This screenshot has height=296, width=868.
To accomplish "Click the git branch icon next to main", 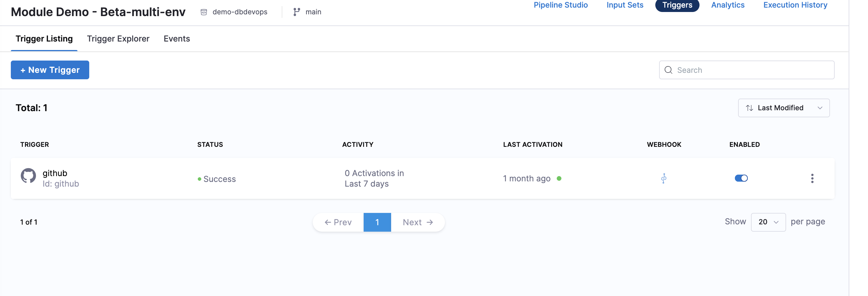I will (x=297, y=12).
